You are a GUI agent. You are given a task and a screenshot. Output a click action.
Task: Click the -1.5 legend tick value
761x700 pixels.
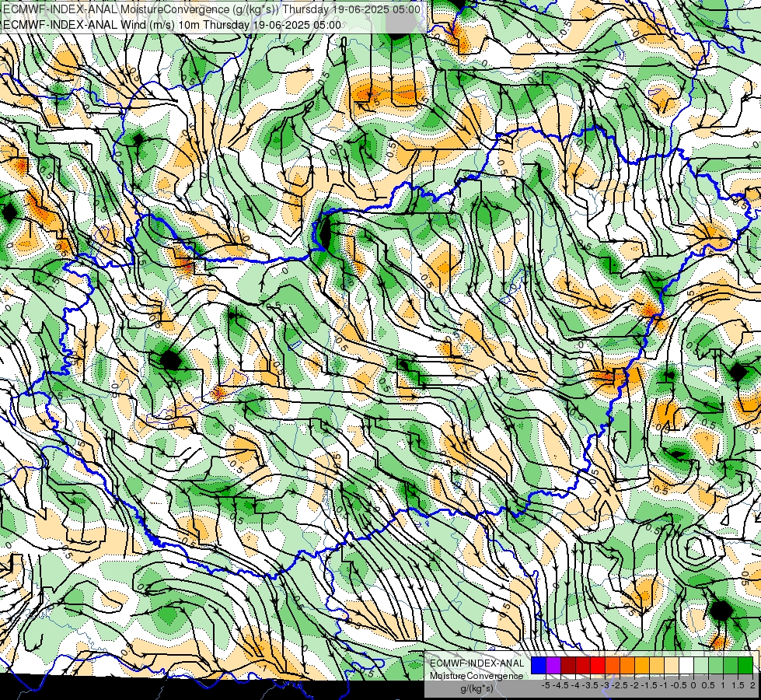pos(649,685)
